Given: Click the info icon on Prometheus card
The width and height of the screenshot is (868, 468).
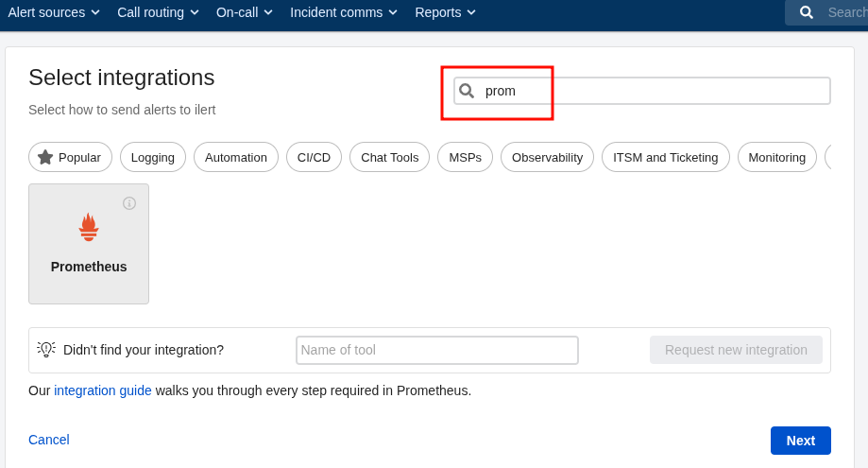Looking at the screenshot, I should click(x=129, y=203).
